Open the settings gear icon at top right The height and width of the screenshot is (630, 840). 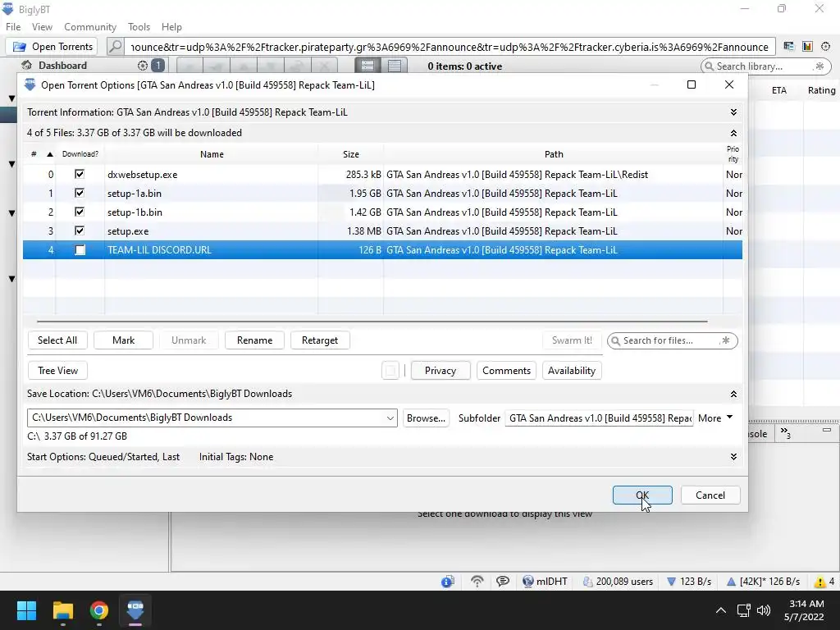click(825, 47)
